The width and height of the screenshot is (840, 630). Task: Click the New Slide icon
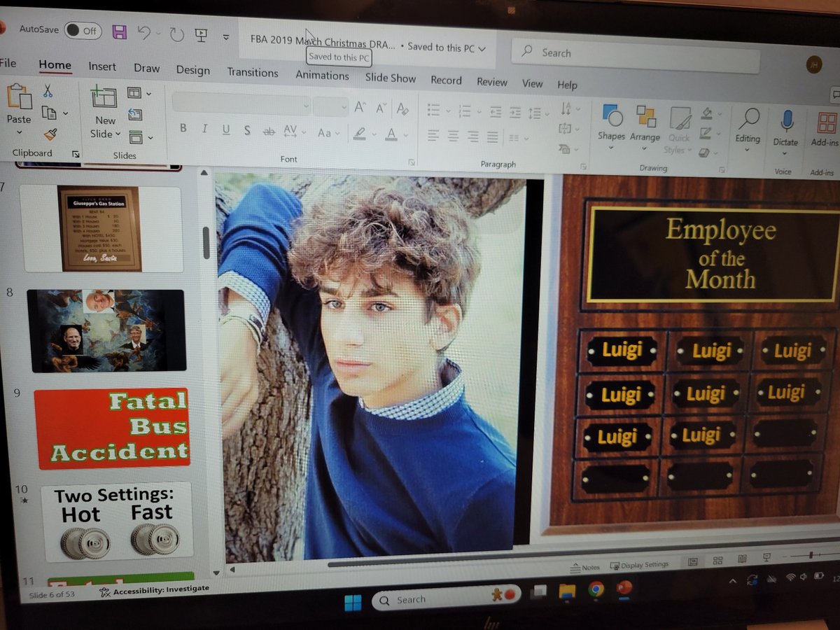[104, 97]
